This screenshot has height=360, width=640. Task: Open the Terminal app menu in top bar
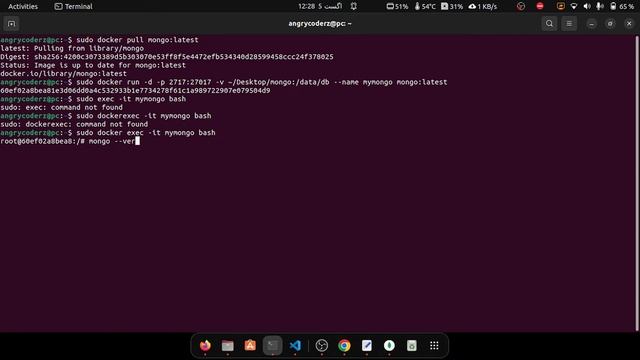73,6
